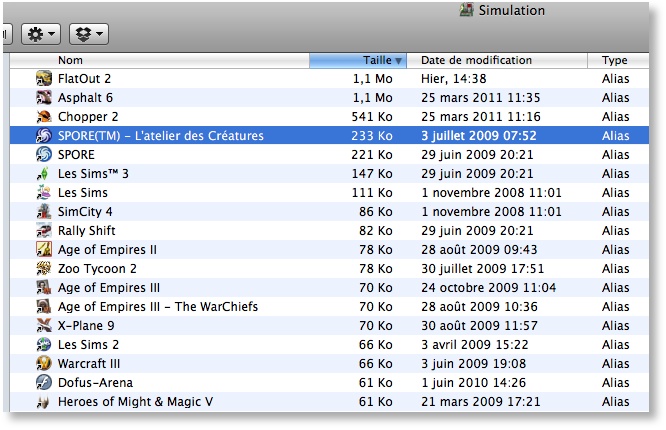The height and width of the screenshot is (430, 666).
Task: Click the 28 août 2009 10:36 date
Action: (x=479, y=306)
